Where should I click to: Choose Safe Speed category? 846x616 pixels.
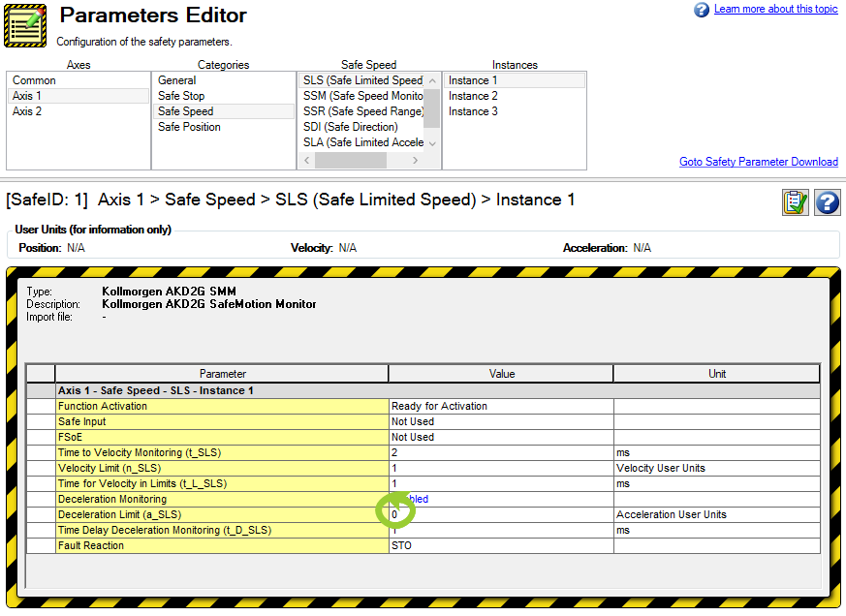(223, 111)
